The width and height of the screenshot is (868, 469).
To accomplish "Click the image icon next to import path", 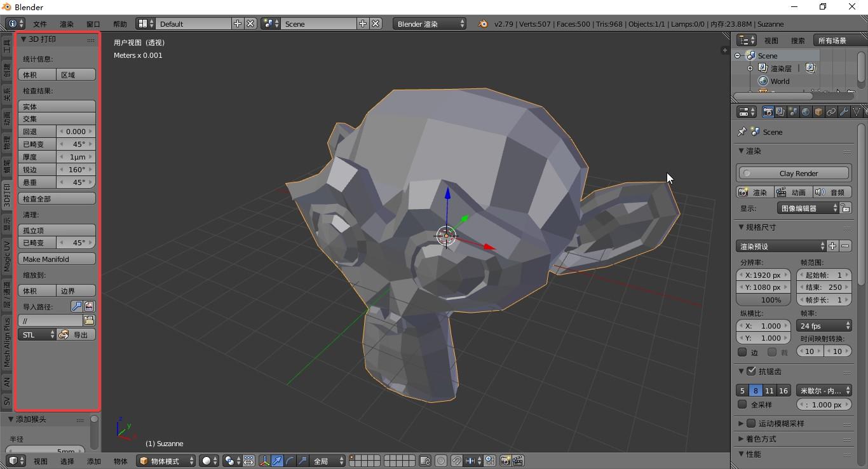I will point(89,306).
